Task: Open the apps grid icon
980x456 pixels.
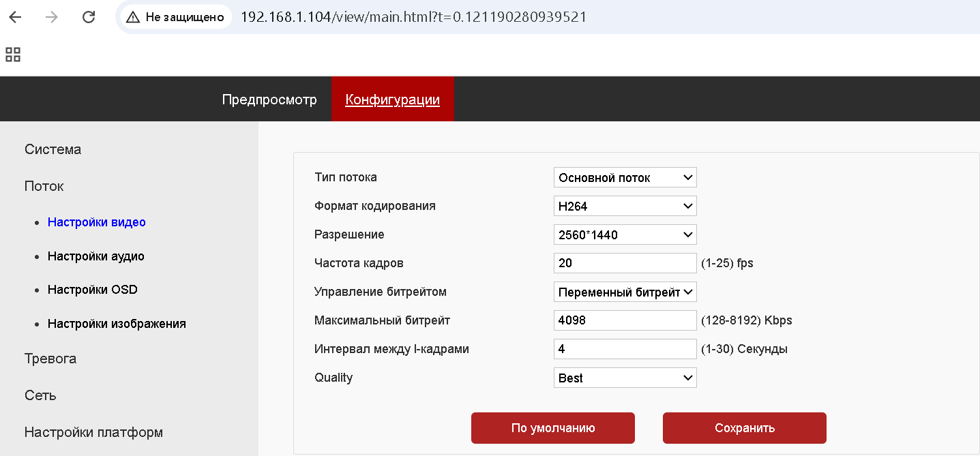Action: [x=13, y=55]
